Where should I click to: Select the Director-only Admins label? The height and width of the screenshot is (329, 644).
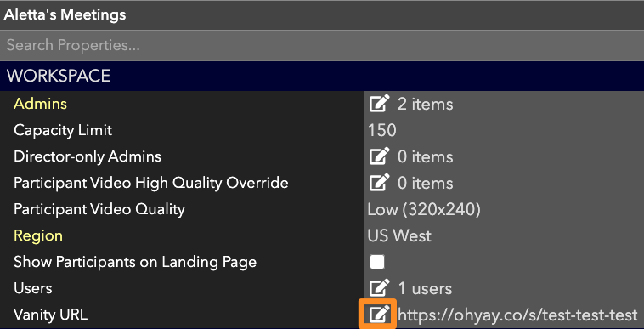click(88, 156)
